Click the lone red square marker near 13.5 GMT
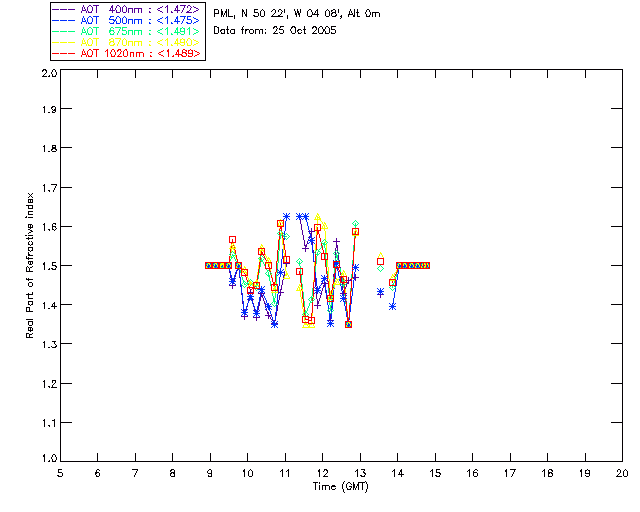 point(380,262)
